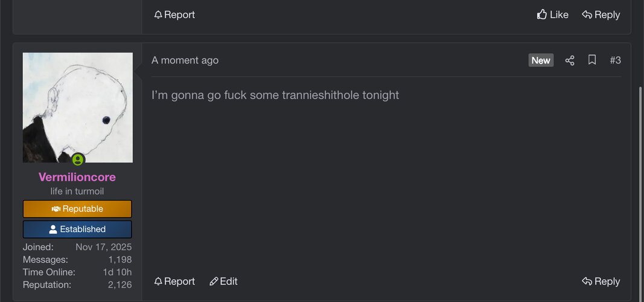Open the Vermilioncore profile link
The height and width of the screenshot is (302, 644).
point(77,177)
